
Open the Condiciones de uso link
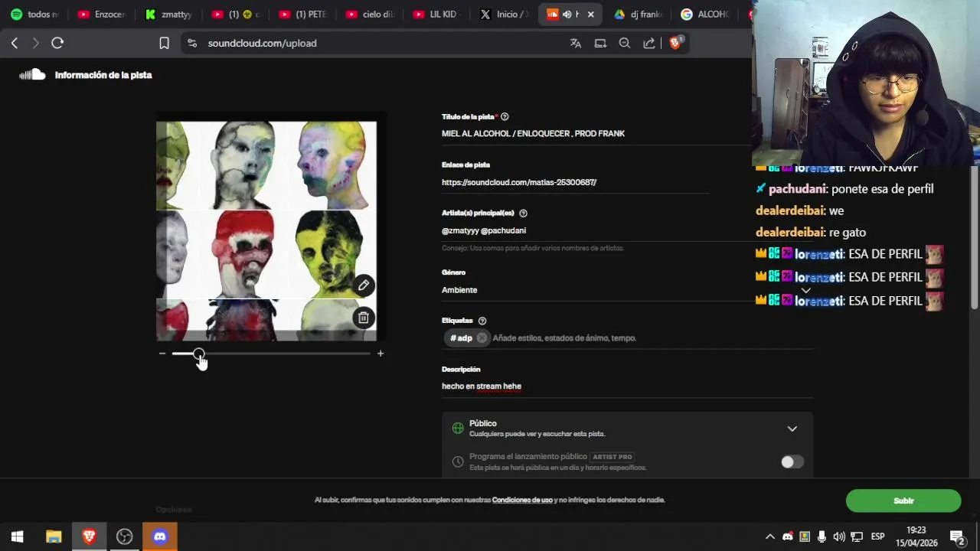[522, 500]
